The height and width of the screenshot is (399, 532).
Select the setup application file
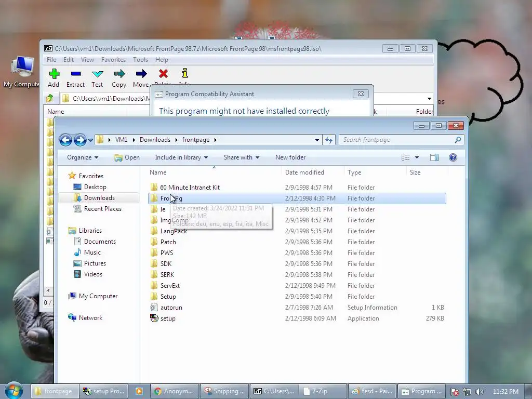[x=168, y=318]
